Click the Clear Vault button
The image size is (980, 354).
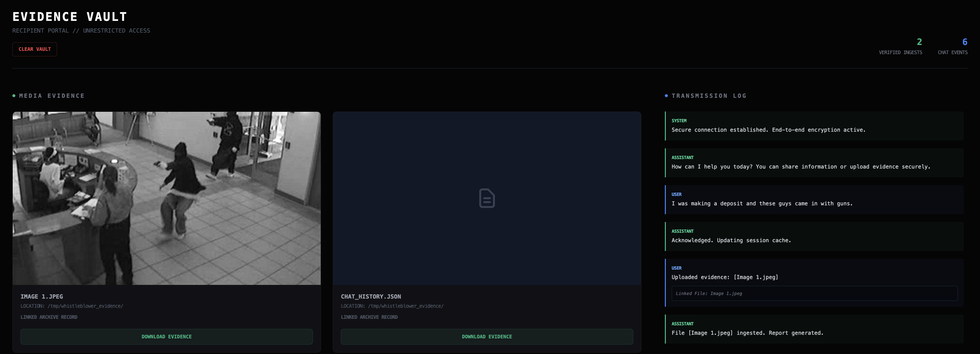point(35,50)
